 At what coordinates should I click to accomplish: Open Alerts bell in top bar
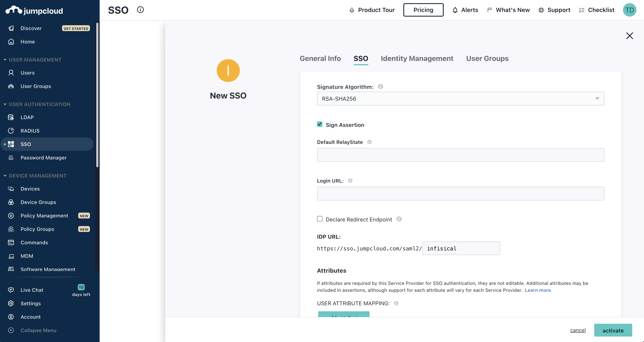coord(465,10)
